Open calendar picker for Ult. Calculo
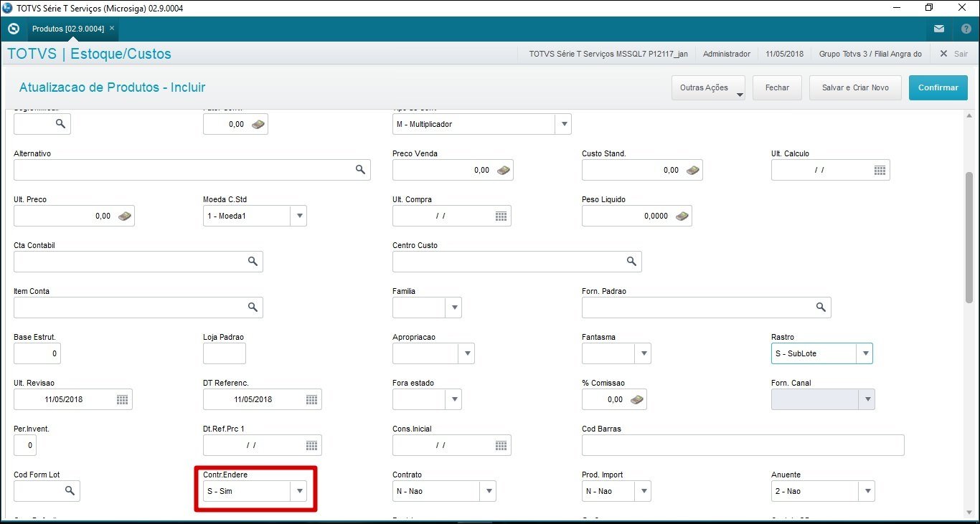Screen dimensions: 980x524 880,170
